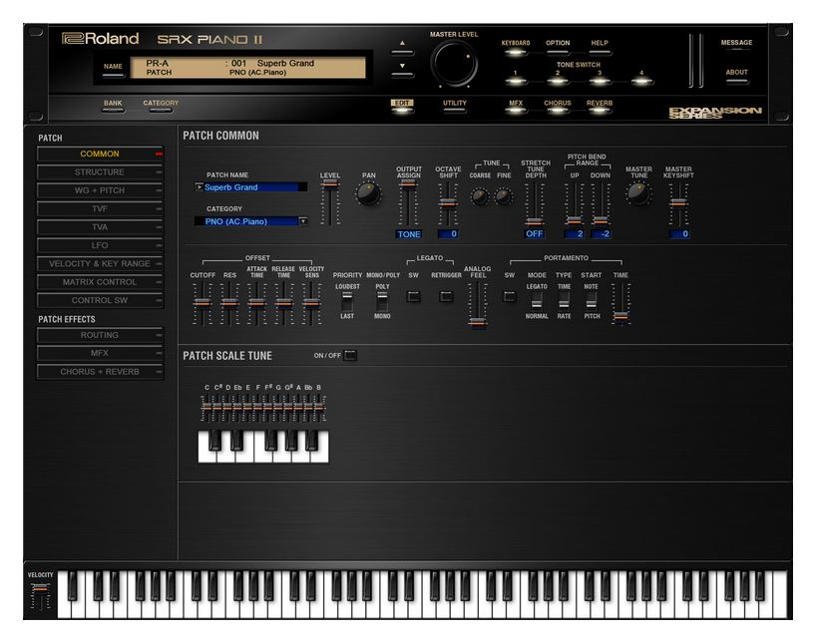Open the TVA section
The width and height of the screenshot is (822, 644).
pyautogui.click(x=100, y=227)
